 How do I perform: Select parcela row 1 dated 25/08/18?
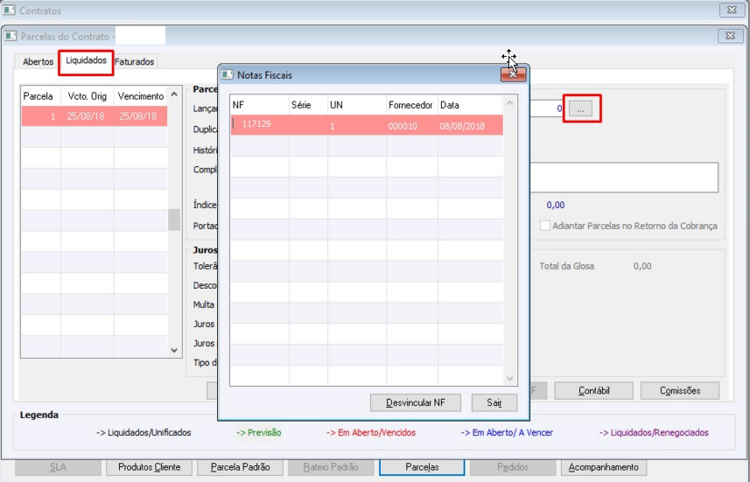point(94,116)
